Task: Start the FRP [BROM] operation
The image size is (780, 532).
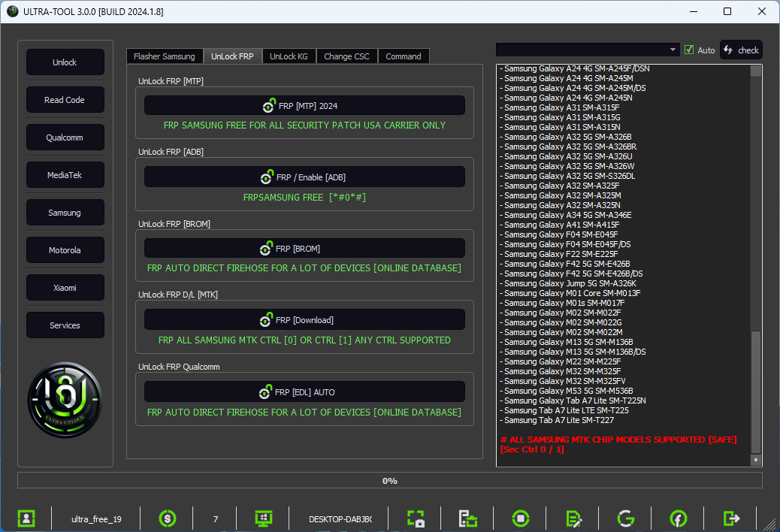Action: click(x=304, y=248)
